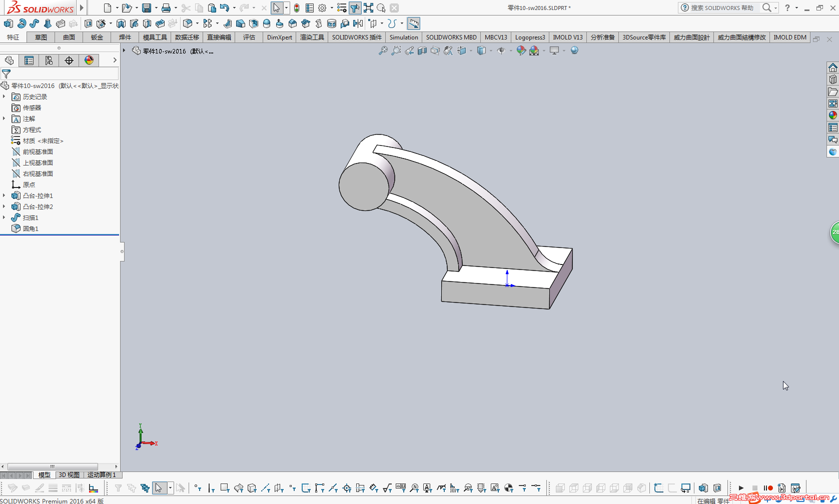839x504 pixels.
Task: Toggle Filter Edges selection filter
Action: point(212,488)
